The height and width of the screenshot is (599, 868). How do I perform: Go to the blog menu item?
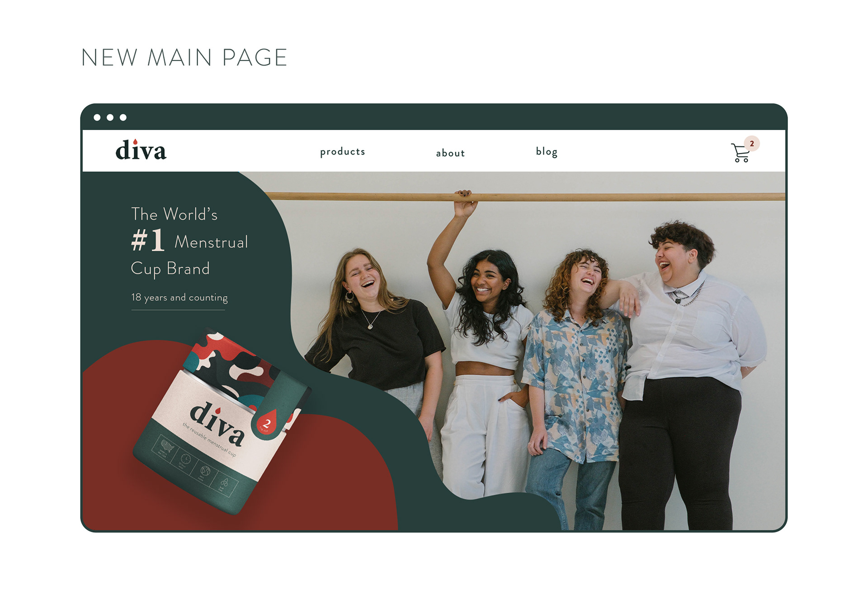(x=547, y=152)
